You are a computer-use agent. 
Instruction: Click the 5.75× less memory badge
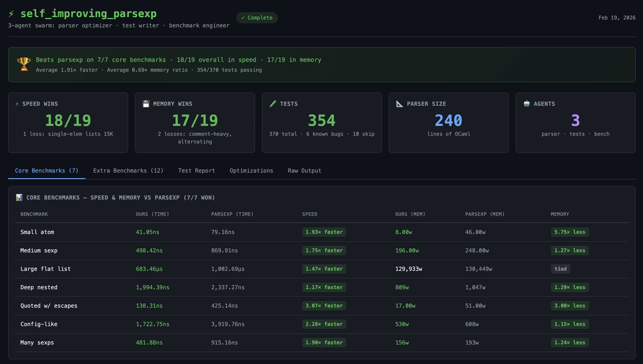(569, 232)
